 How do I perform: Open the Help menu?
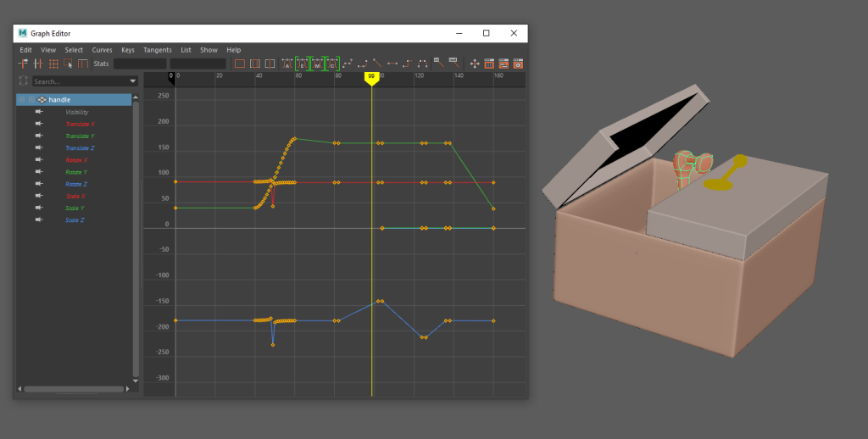pyautogui.click(x=234, y=50)
